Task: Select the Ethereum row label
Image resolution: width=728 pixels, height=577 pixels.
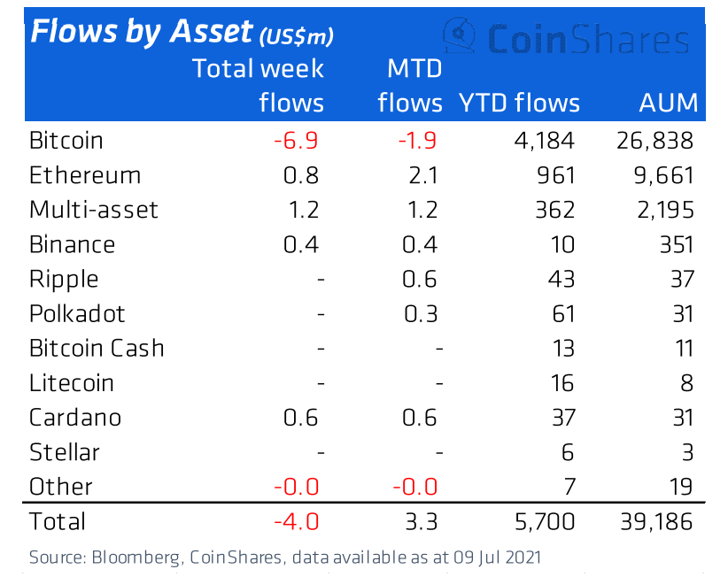Action: tap(84, 174)
